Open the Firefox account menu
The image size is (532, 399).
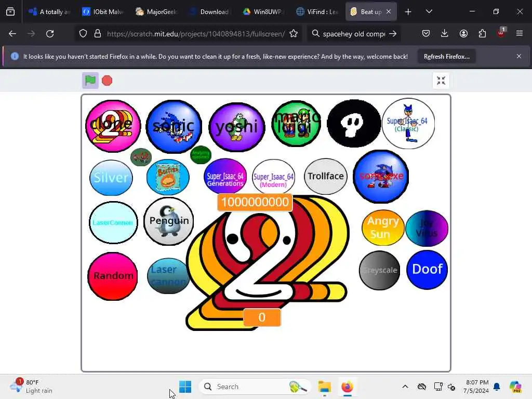(463, 33)
